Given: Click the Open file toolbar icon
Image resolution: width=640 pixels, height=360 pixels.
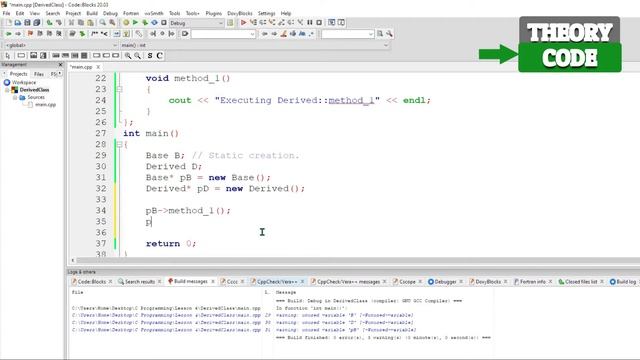Looking at the screenshot, I should (x=18, y=23).
